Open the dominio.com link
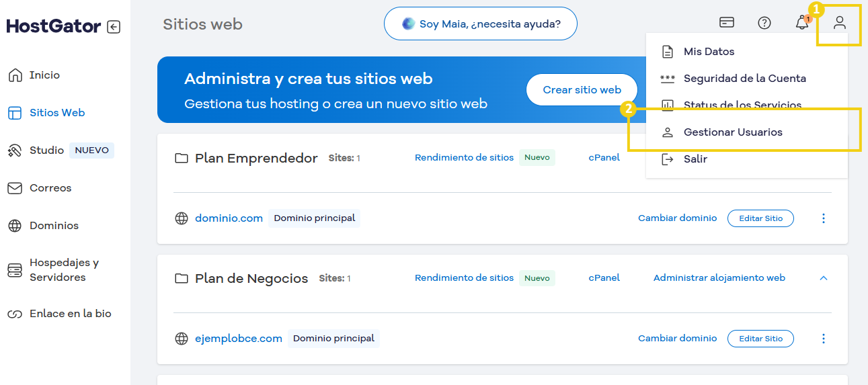Image resolution: width=868 pixels, height=385 pixels. tap(229, 218)
